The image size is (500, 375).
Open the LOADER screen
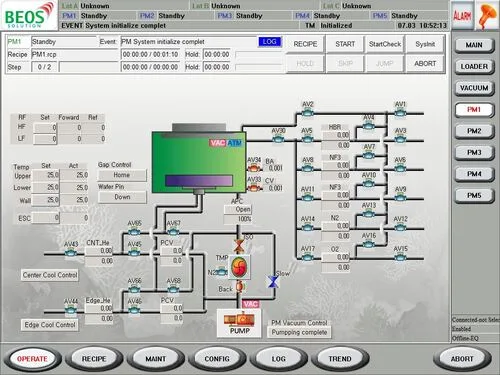tap(474, 67)
